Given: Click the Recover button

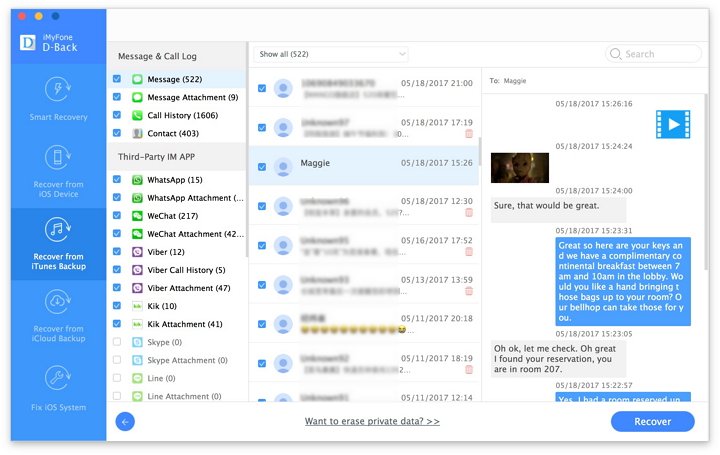Looking at the screenshot, I should (652, 421).
